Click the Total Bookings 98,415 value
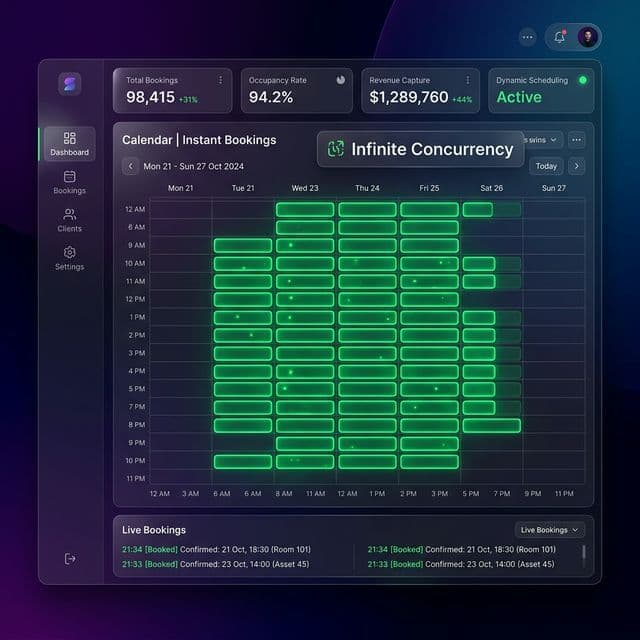The width and height of the screenshot is (640, 640). pyautogui.click(x=150, y=97)
